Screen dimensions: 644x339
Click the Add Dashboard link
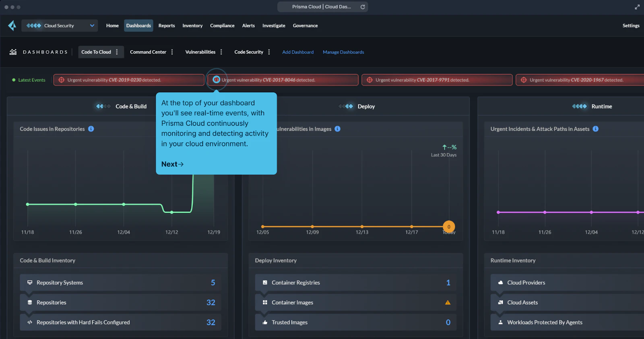tap(298, 52)
